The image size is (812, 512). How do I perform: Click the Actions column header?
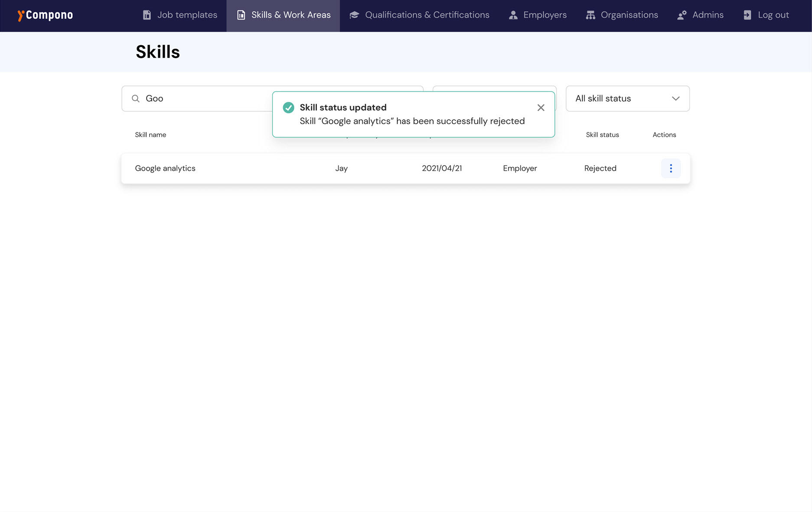coord(664,135)
